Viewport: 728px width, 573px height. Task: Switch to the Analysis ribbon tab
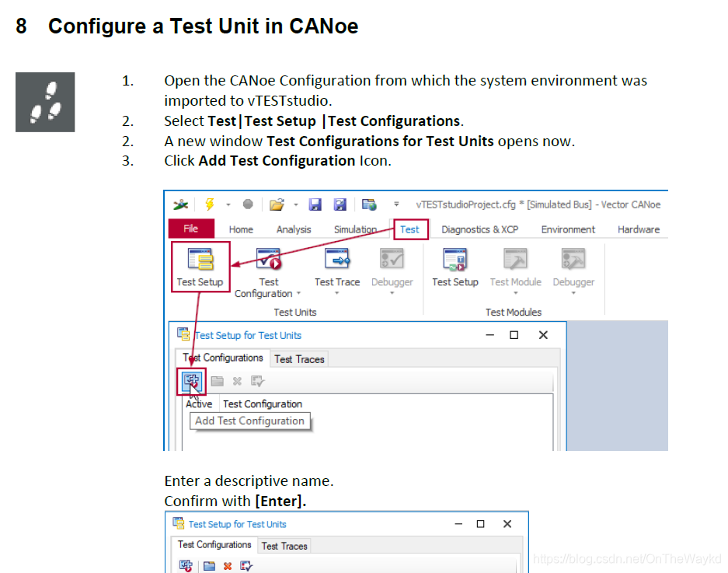click(294, 229)
